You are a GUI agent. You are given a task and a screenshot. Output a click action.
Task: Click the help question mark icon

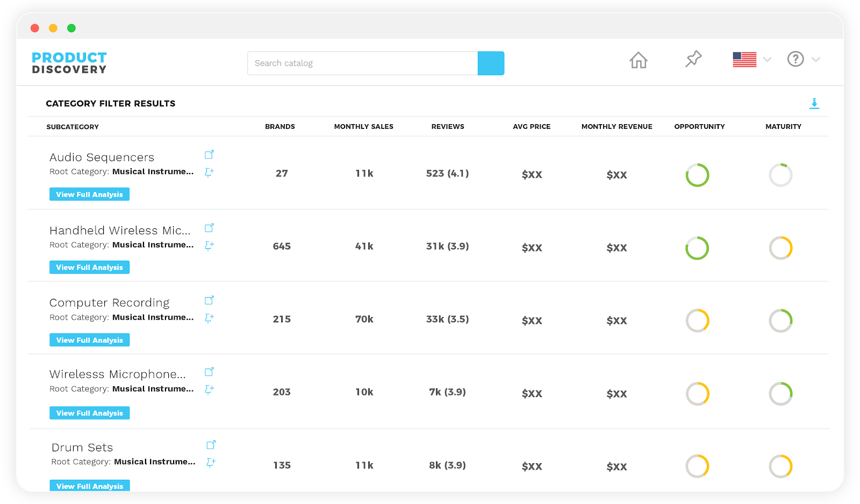[795, 59]
